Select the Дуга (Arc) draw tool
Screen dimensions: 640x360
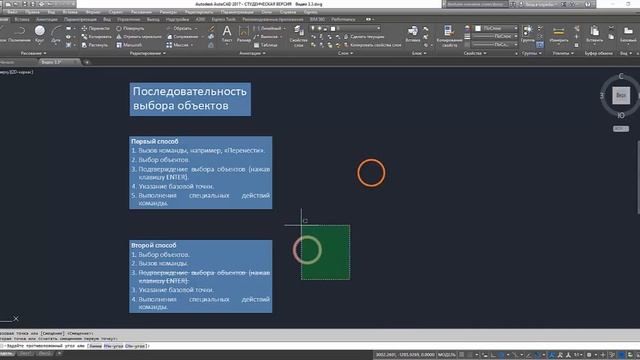(x=56, y=34)
